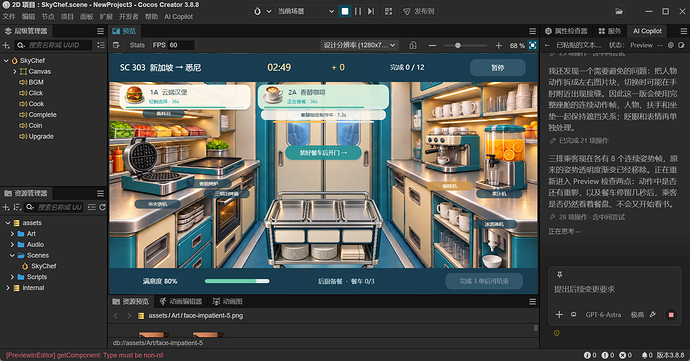The image size is (690, 361).
Task: Stop the running scene preview
Action: click(345, 11)
